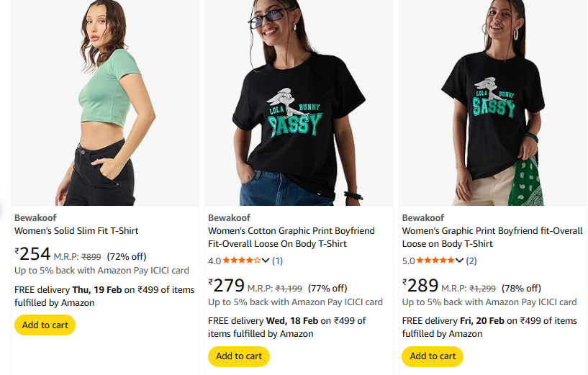Expand the 4.0 rating breakdown chevron
This screenshot has width=588, height=375.
tap(266, 261)
